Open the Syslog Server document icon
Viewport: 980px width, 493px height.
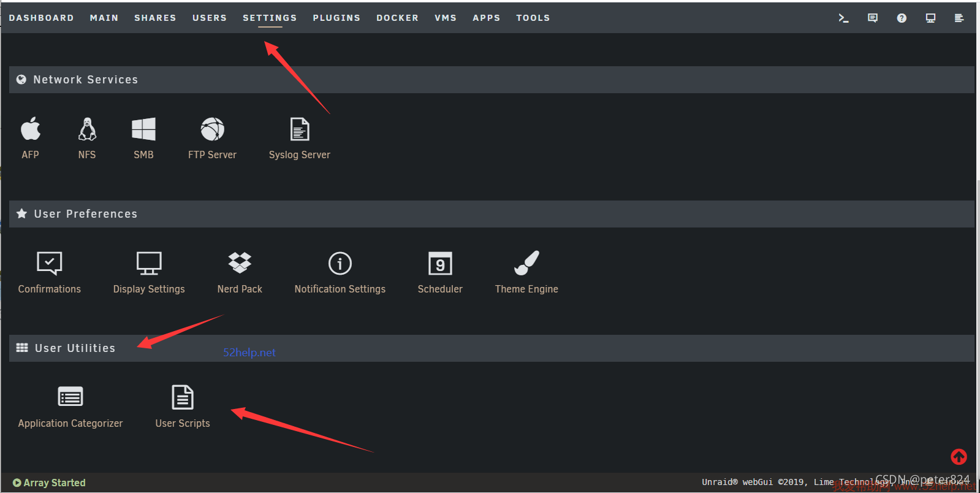tap(300, 129)
